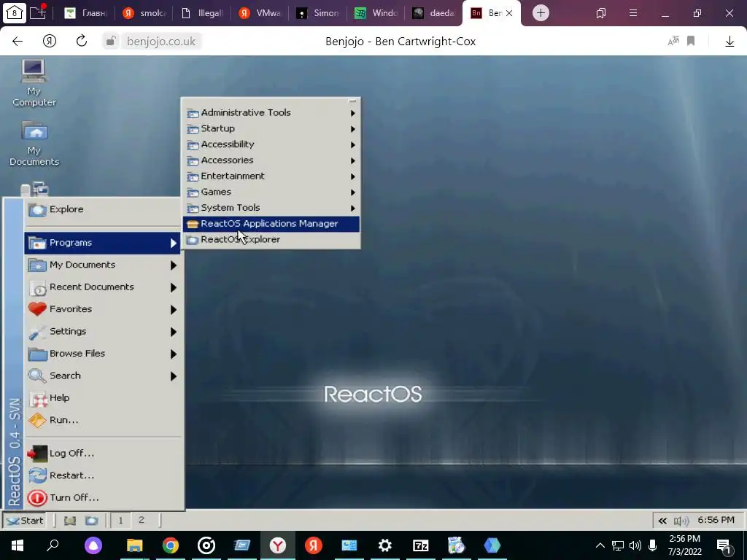Click the ReactOS Start button
747x560 pixels.
25,521
